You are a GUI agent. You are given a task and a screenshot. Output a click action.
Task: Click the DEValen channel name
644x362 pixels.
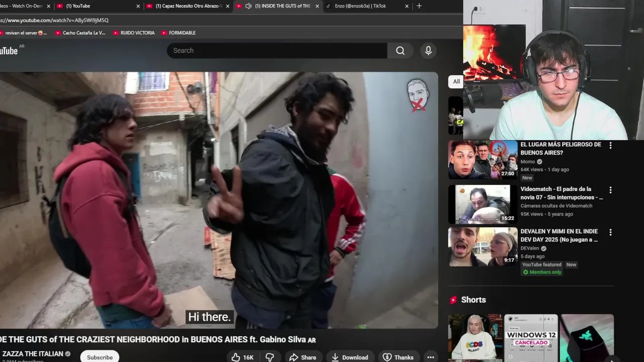point(530,248)
